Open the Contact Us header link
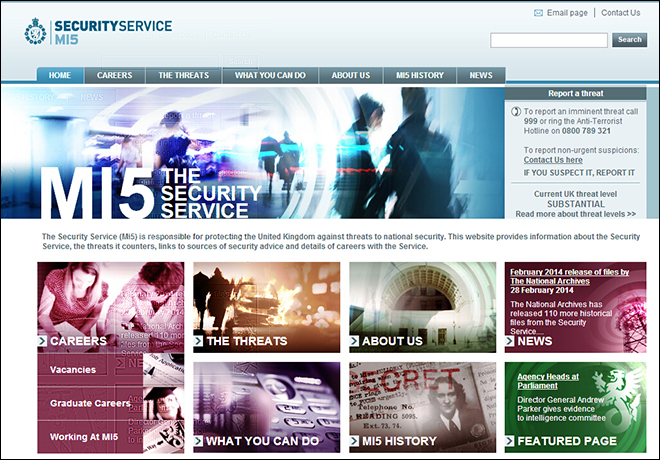 [620, 13]
